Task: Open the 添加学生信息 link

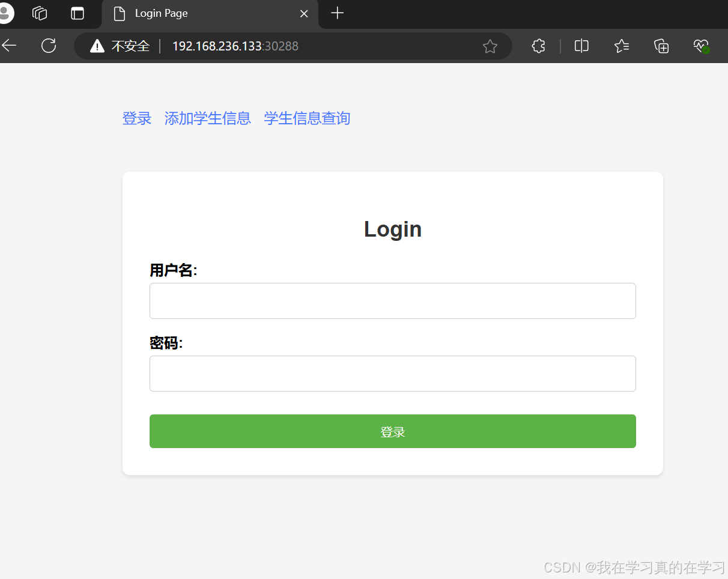Action: click(208, 118)
